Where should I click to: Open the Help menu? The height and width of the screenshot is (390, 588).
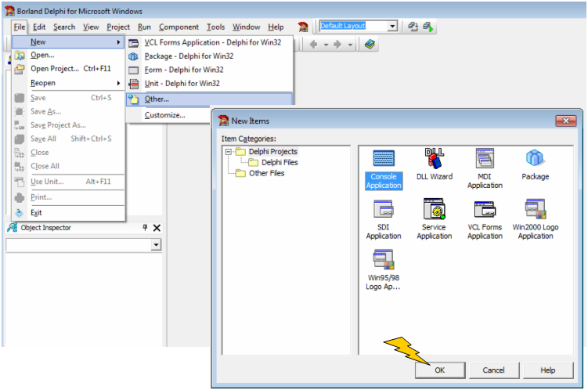pos(276,27)
